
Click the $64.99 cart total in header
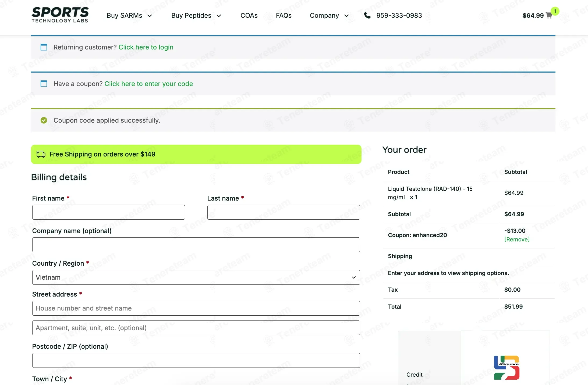point(533,16)
